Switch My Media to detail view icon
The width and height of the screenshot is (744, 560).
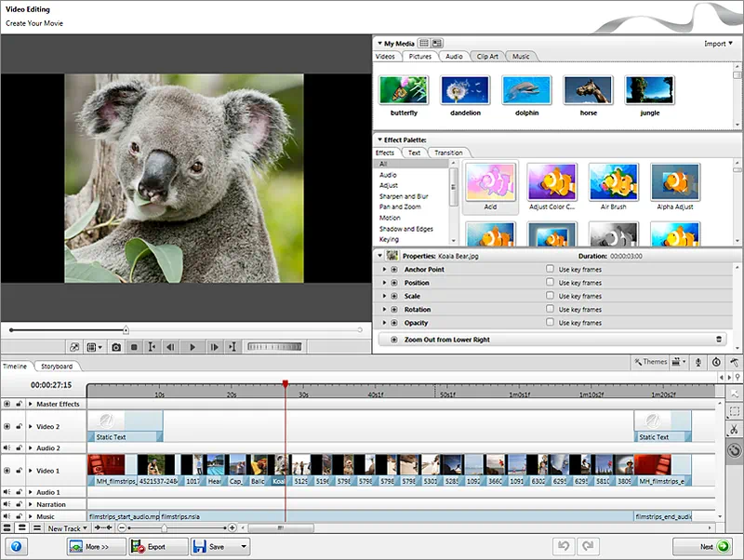pyautogui.click(x=437, y=43)
